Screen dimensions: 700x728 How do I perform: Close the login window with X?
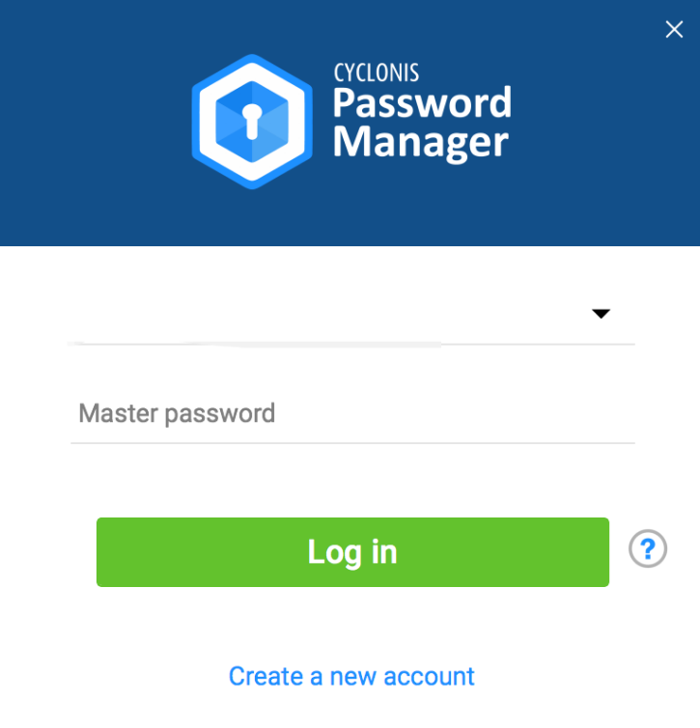[674, 30]
